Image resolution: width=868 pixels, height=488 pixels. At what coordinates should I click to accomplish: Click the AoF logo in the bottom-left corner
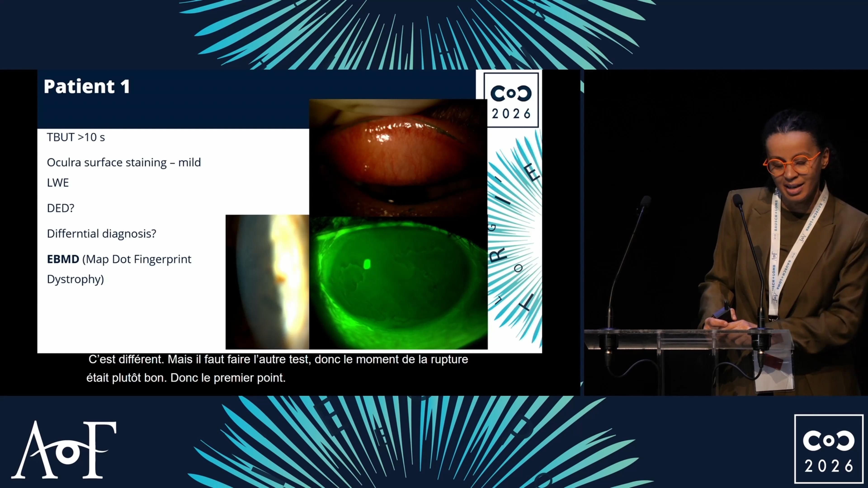[64, 450]
